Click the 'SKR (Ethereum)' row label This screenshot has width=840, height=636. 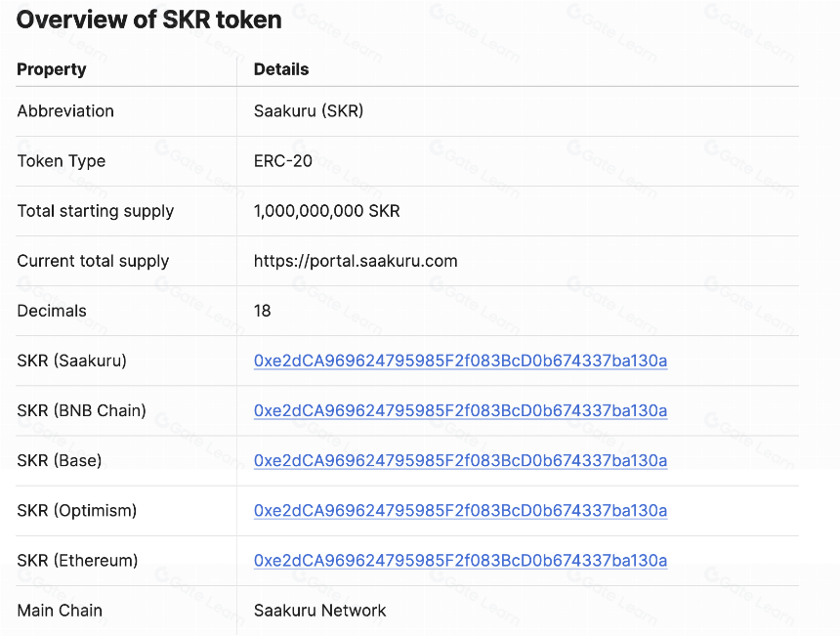pos(78,561)
